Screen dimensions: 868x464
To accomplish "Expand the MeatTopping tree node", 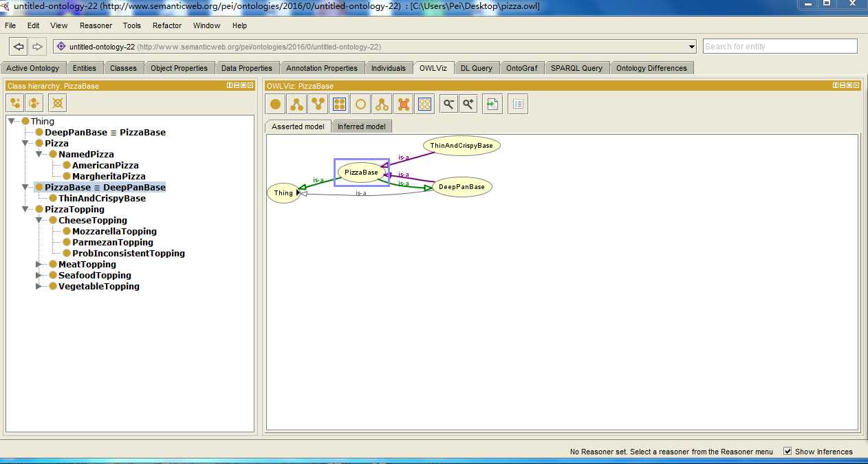I will tap(39, 264).
